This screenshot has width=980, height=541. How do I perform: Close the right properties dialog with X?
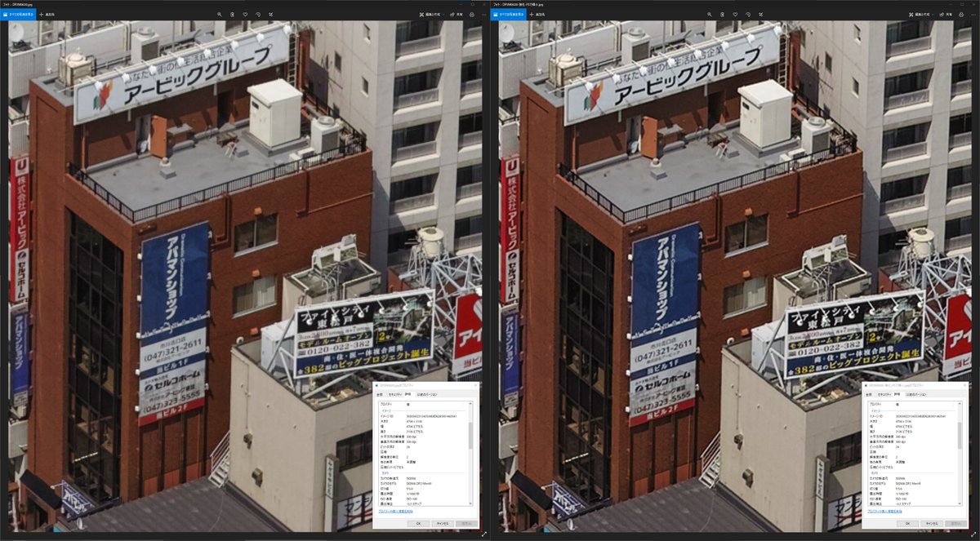[964, 384]
